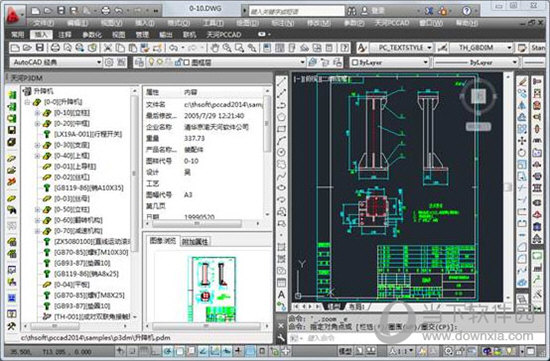Click the keyword search input field

coord(297,11)
